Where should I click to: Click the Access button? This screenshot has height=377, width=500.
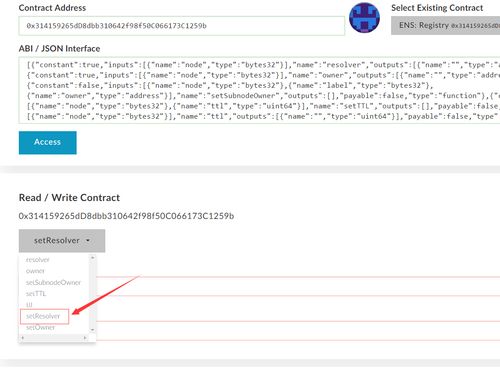[48, 142]
